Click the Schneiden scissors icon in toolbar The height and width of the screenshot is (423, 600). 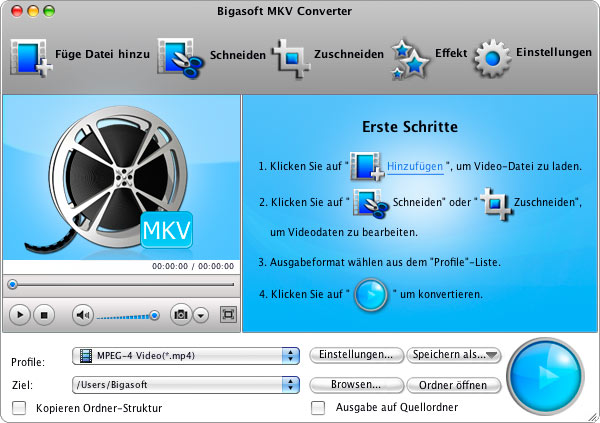click(x=181, y=58)
